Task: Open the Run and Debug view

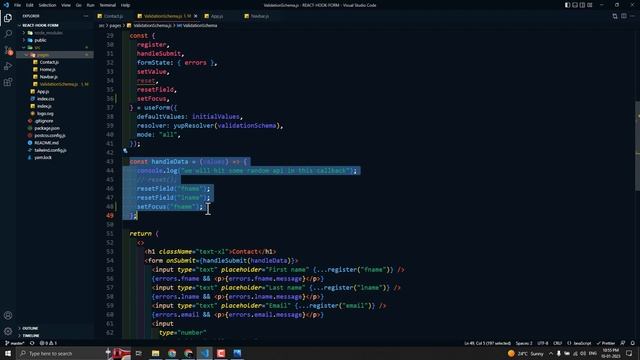Action: click(x=8, y=66)
